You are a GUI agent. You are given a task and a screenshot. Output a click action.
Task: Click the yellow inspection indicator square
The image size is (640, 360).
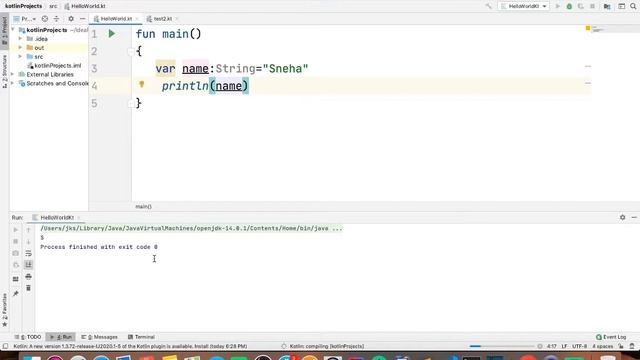pyautogui.click(x=588, y=28)
